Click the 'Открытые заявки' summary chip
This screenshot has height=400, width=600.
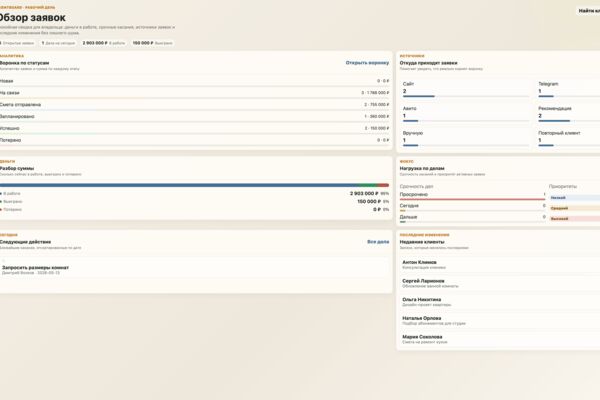coord(18,43)
